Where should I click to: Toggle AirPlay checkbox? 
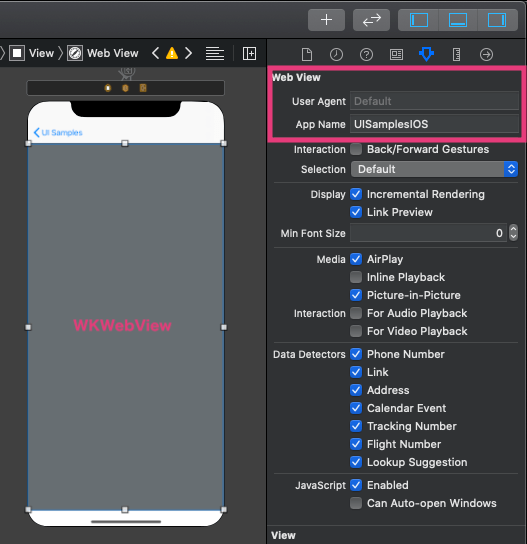[x=356, y=259]
